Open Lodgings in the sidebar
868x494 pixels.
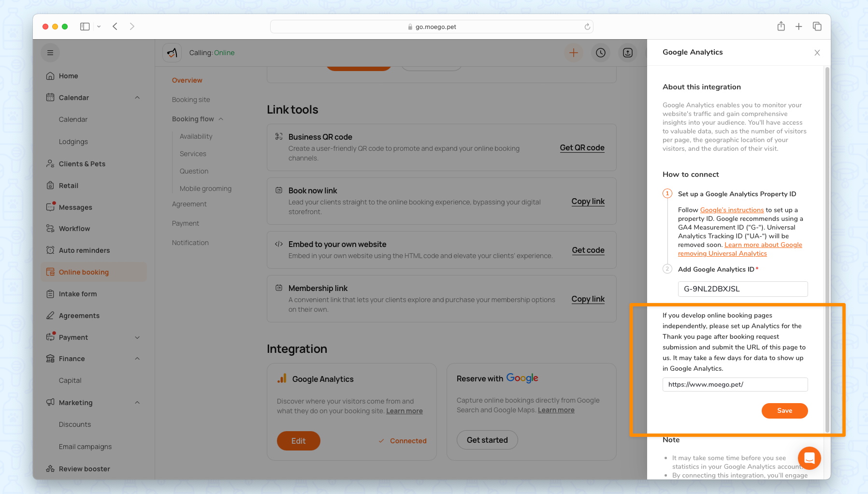73,142
